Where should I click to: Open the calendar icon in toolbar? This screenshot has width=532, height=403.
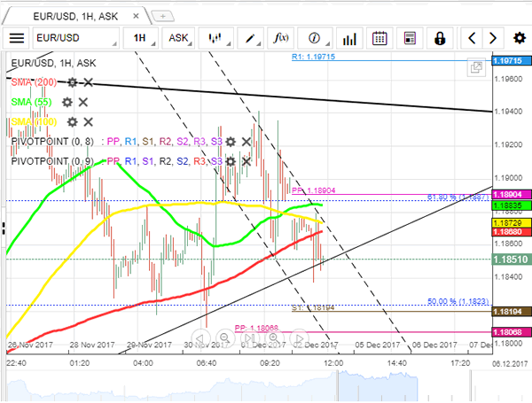coord(379,38)
